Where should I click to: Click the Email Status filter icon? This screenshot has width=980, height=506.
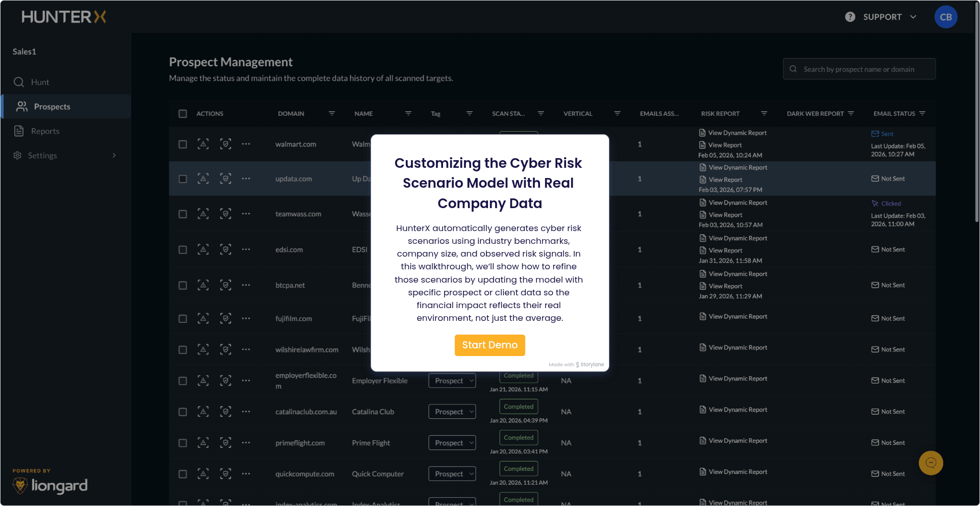point(922,114)
